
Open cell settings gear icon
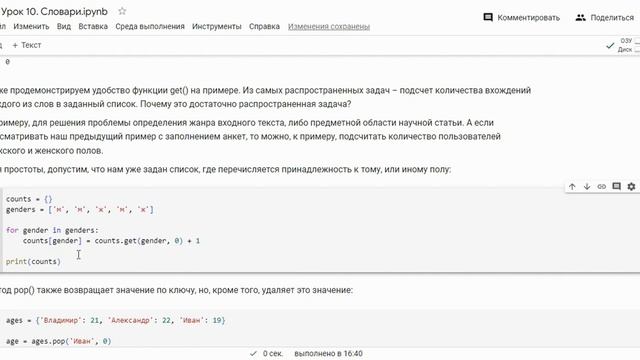tap(631, 187)
